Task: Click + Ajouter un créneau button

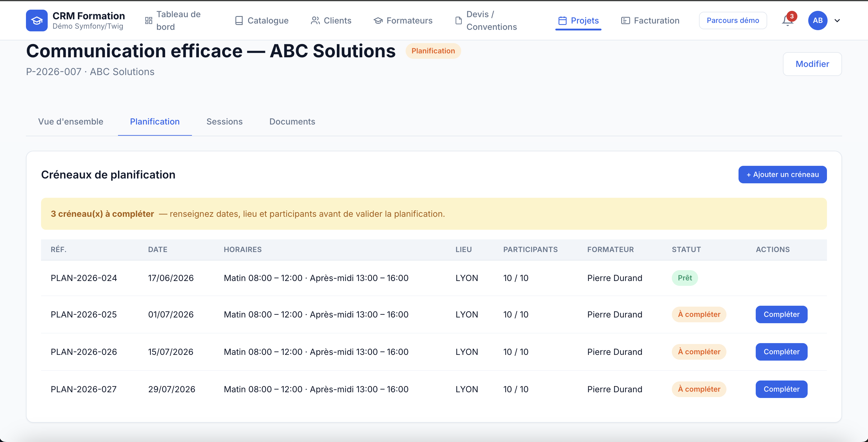Action: coord(782,174)
